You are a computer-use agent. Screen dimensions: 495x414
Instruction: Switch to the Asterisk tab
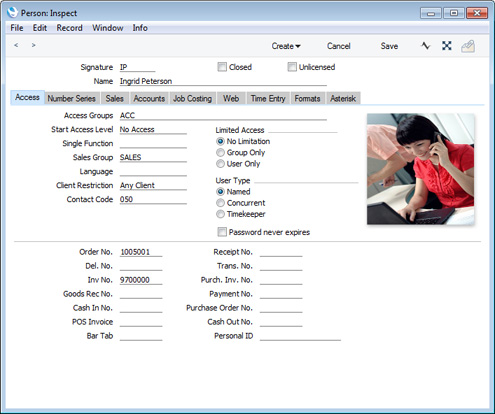pyautogui.click(x=343, y=98)
